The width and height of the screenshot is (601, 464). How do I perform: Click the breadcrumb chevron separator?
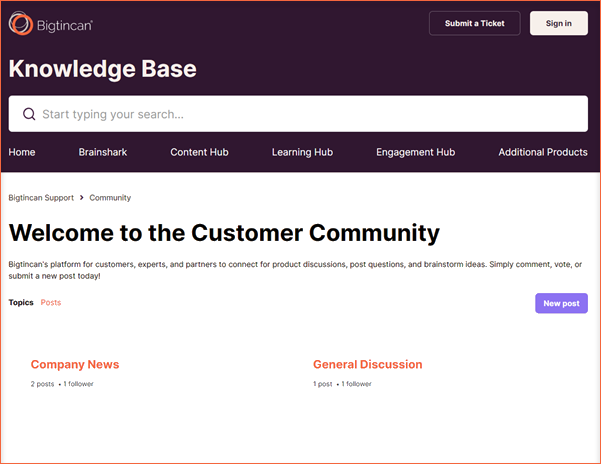click(81, 198)
